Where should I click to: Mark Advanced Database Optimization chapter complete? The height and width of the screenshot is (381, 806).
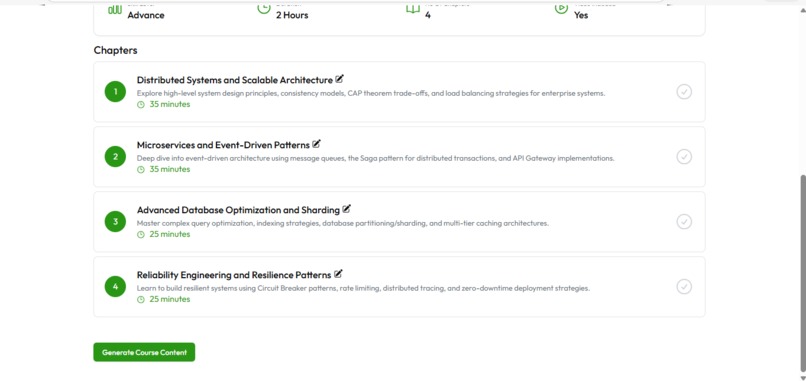pos(684,222)
